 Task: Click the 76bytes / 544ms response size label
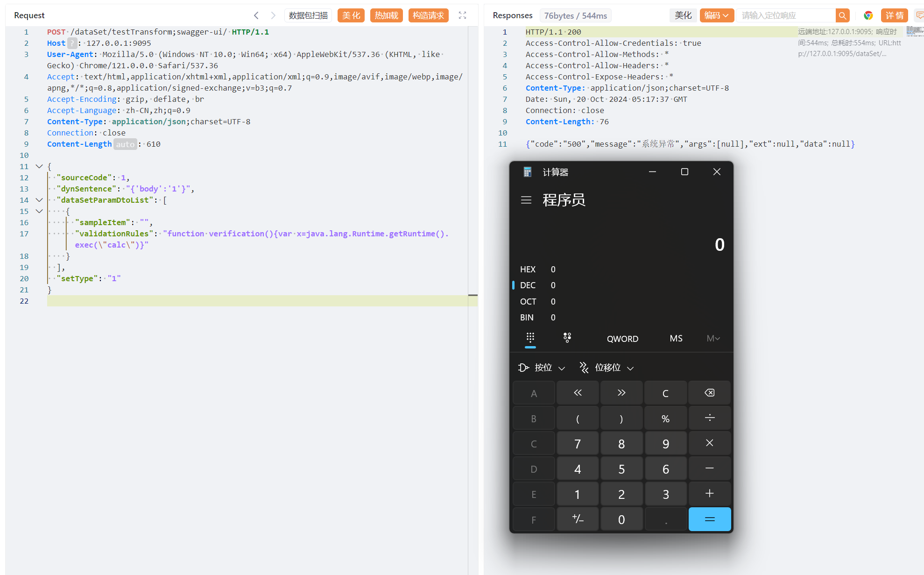coord(575,15)
